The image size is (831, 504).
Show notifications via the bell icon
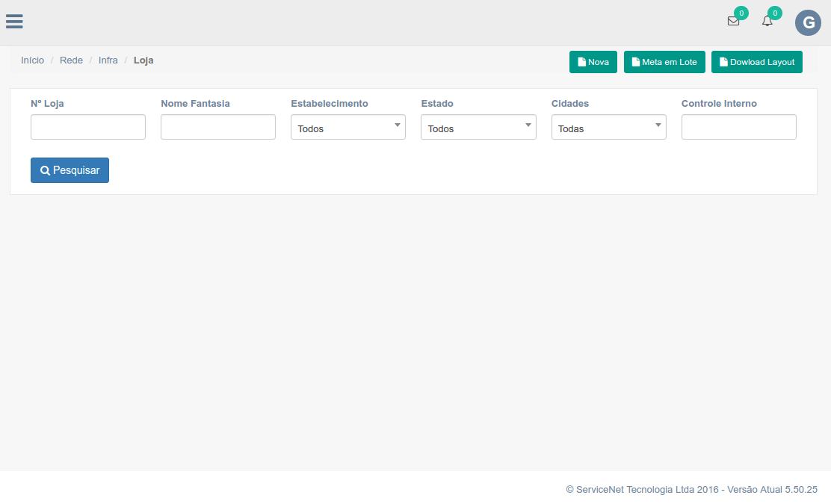767,22
